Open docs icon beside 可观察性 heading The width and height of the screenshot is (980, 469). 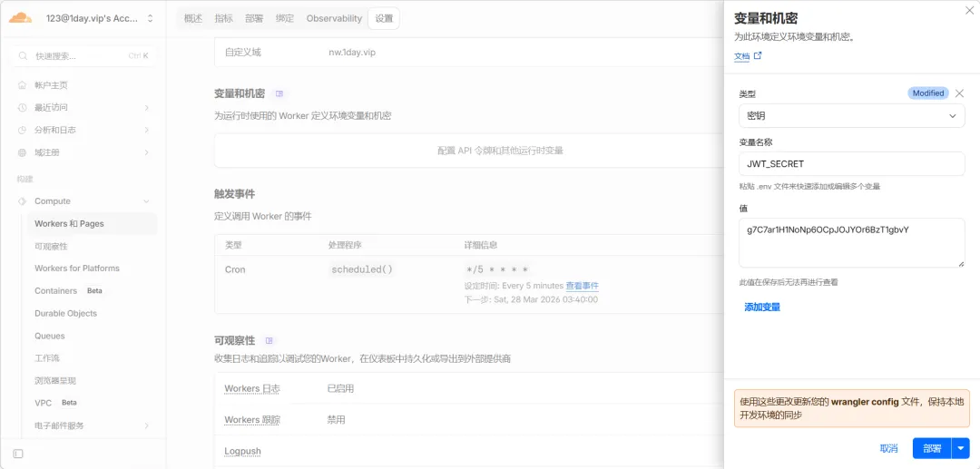[x=269, y=341]
